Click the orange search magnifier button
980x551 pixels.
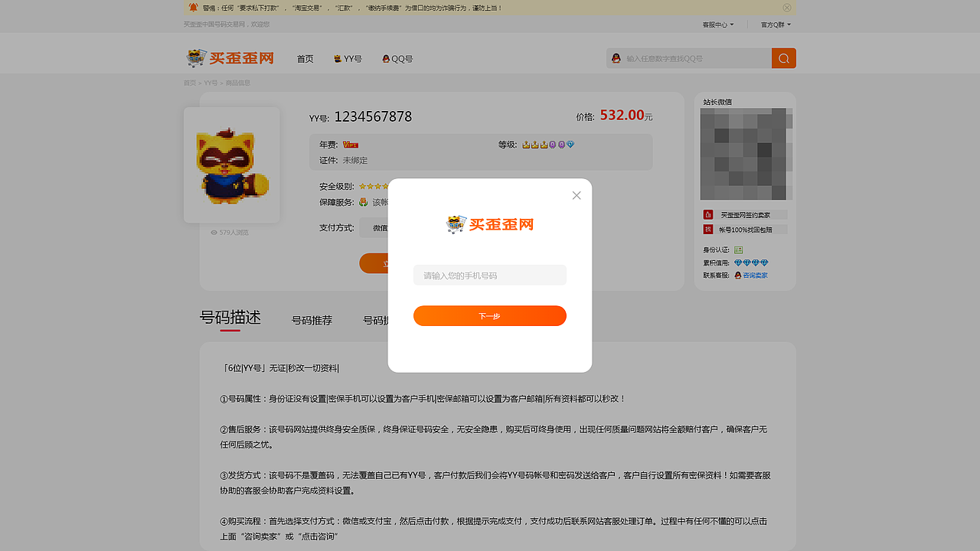coord(784,58)
